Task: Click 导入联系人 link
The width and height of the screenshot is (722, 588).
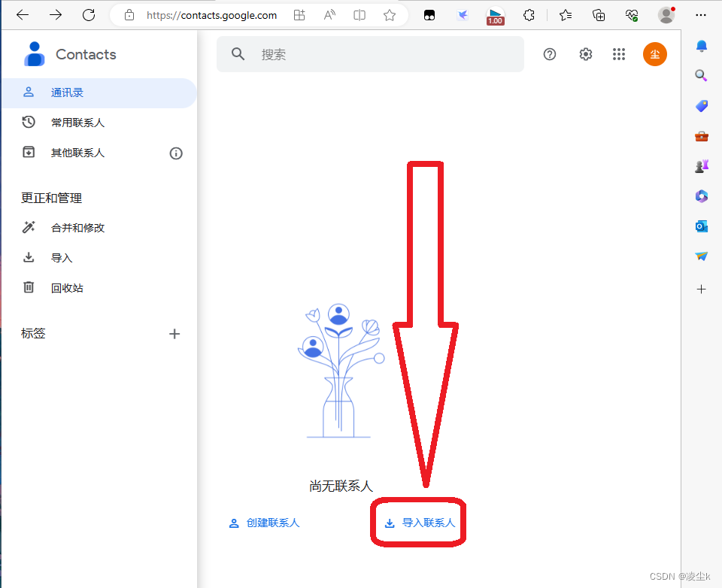Action: click(420, 523)
